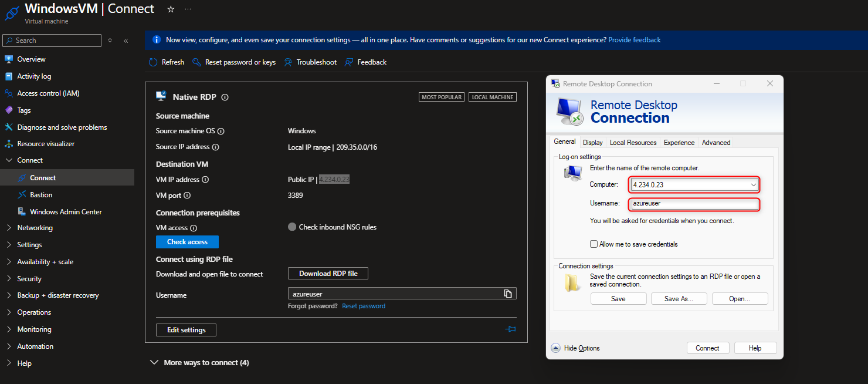Click the Download RDP file button
The image size is (868, 384).
pyautogui.click(x=328, y=274)
